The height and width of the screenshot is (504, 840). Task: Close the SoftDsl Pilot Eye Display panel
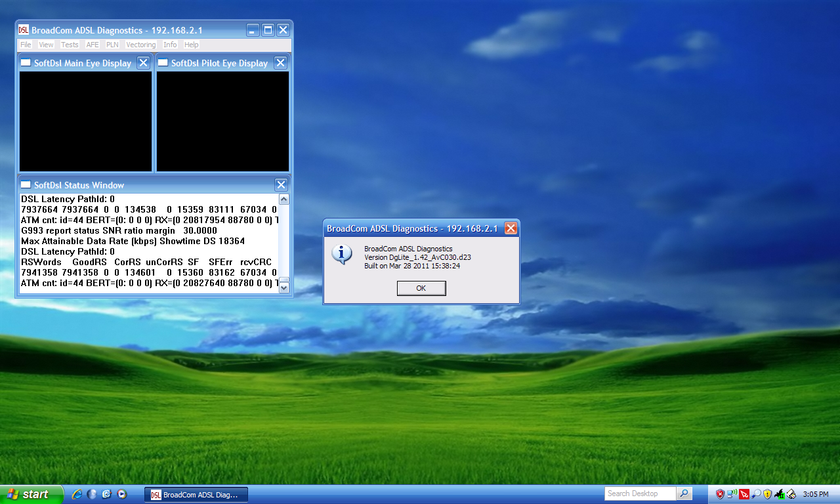click(x=280, y=63)
